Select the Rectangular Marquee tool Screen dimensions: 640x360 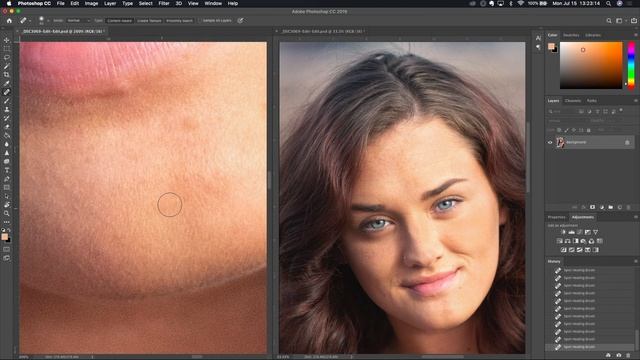coord(7,49)
